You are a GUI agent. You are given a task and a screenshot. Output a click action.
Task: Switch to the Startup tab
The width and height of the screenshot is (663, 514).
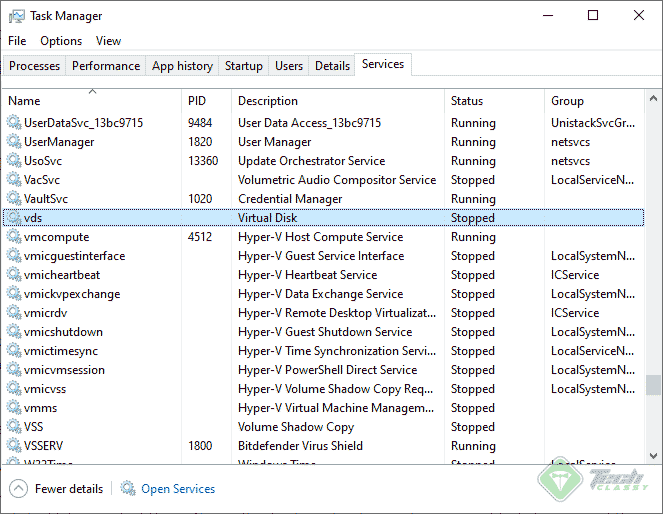tap(244, 66)
